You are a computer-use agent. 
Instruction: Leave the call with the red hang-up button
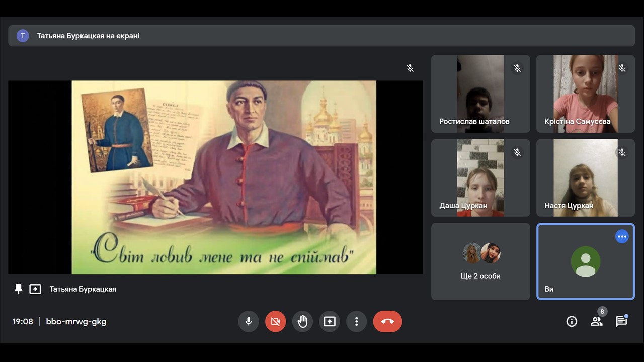point(387,321)
